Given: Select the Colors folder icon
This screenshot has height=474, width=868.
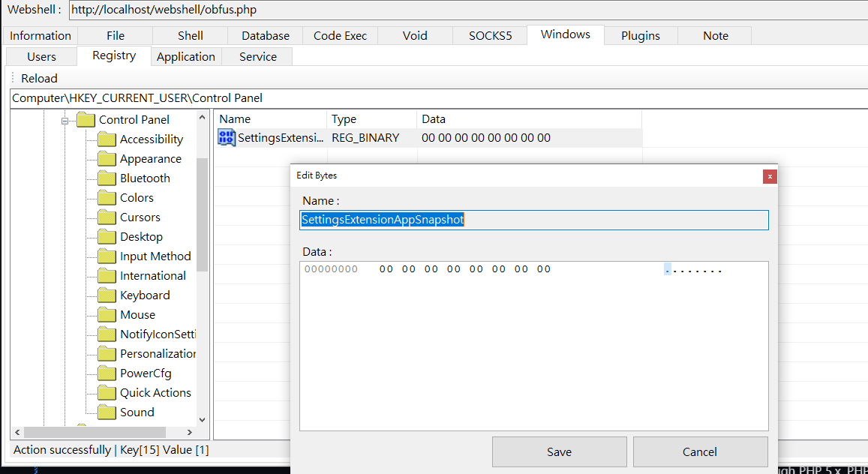Looking at the screenshot, I should point(107,197).
